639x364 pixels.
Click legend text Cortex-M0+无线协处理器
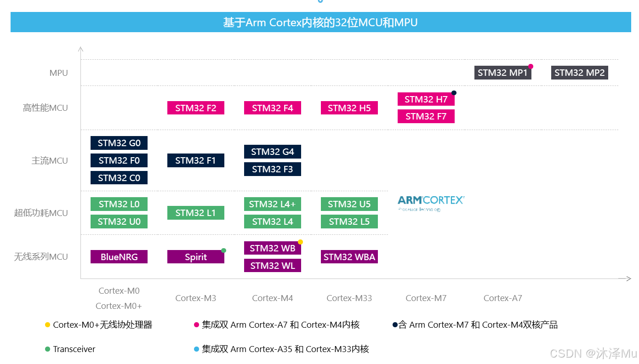pos(103,325)
